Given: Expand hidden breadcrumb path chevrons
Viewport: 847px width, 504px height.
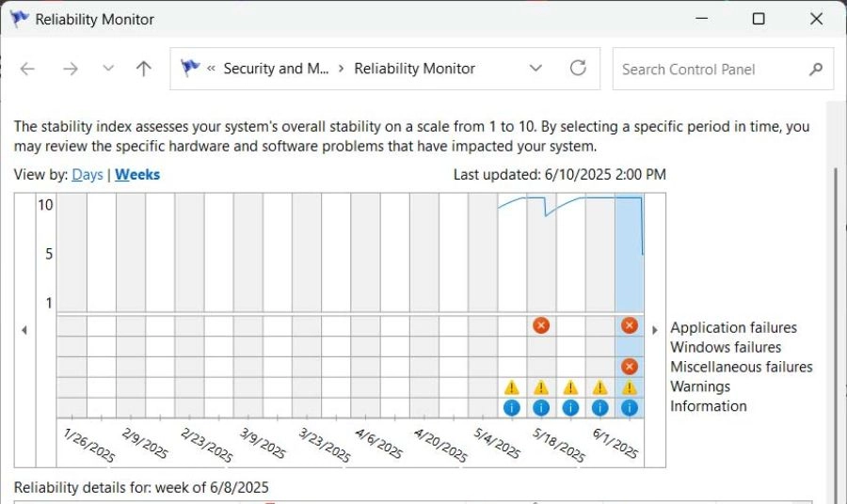Looking at the screenshot, I should [211, 69].
